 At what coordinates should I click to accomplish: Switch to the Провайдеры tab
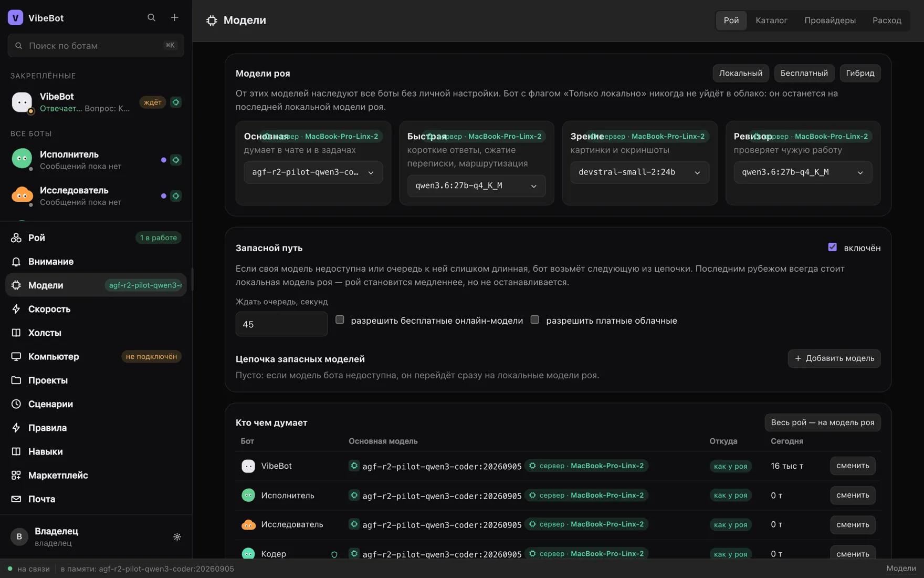830,20
